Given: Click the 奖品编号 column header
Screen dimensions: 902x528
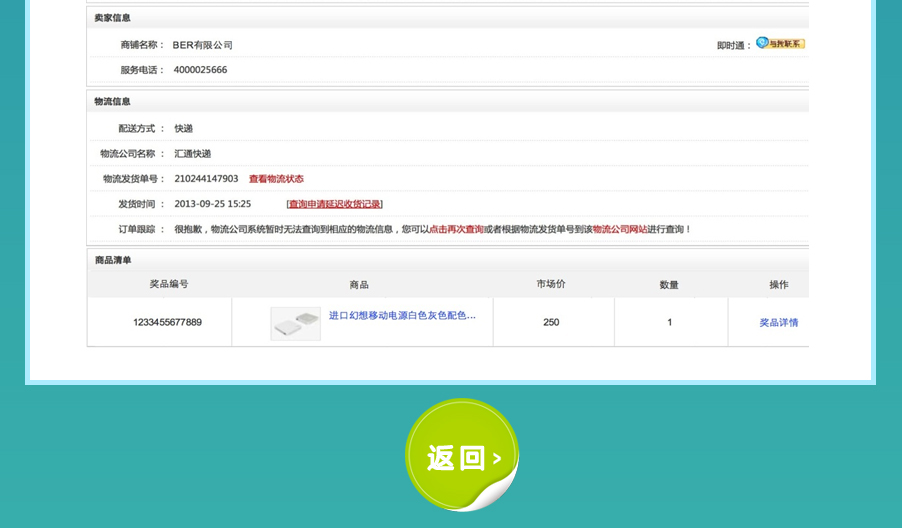Looking at the screenshot, I should tap(169, 284).
